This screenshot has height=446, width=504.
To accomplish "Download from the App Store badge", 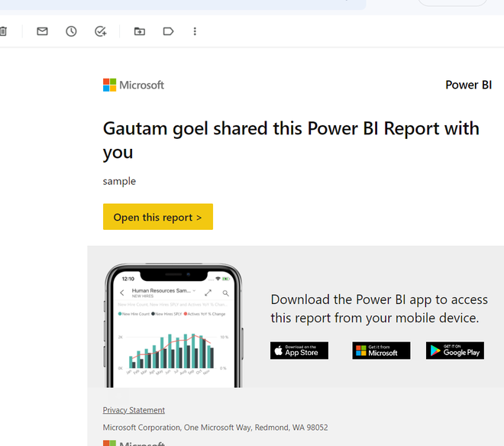I will (x=299, y=351).
